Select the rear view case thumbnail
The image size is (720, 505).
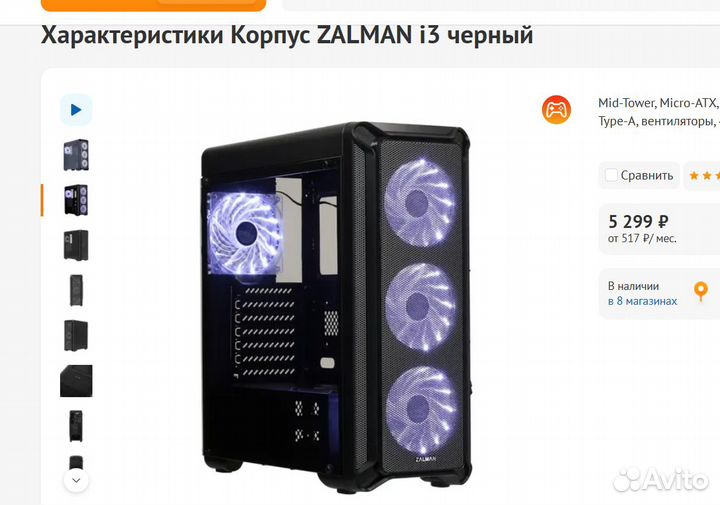point(76,426)
